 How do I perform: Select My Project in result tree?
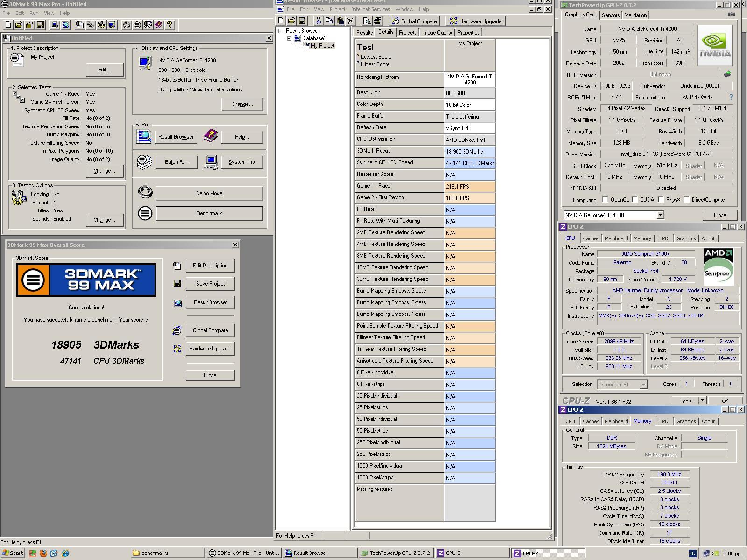point(323,46)
